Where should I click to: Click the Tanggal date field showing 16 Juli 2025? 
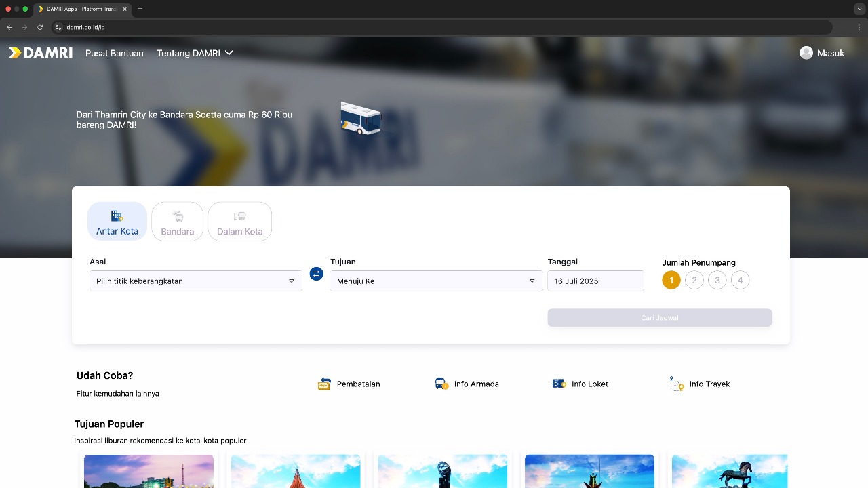tap(596, 281)
